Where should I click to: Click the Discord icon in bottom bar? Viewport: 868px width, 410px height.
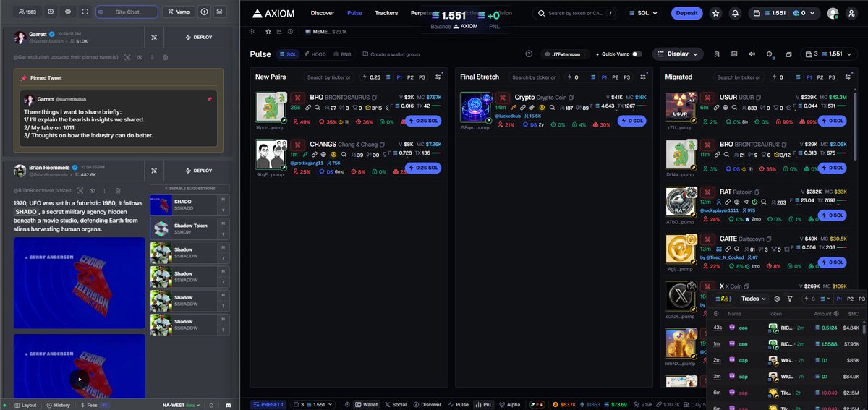click(x=229, y=405)
